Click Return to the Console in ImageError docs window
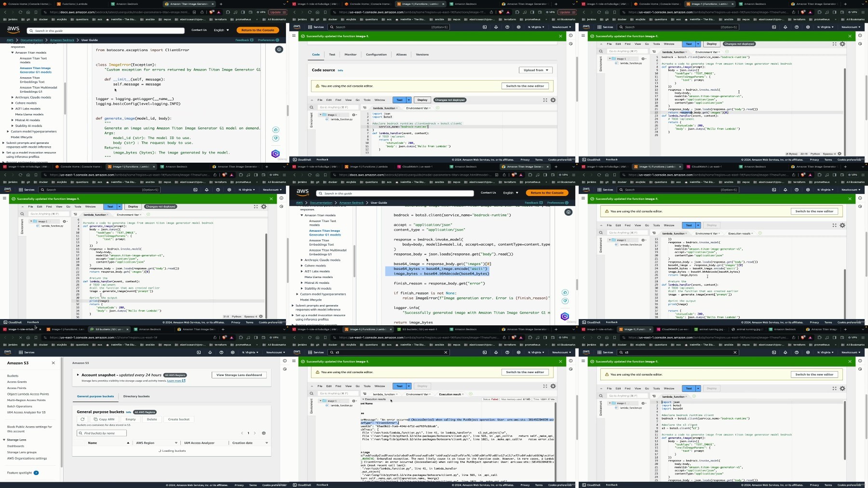This screenshot has height=488, width=868. coord(258,30)
